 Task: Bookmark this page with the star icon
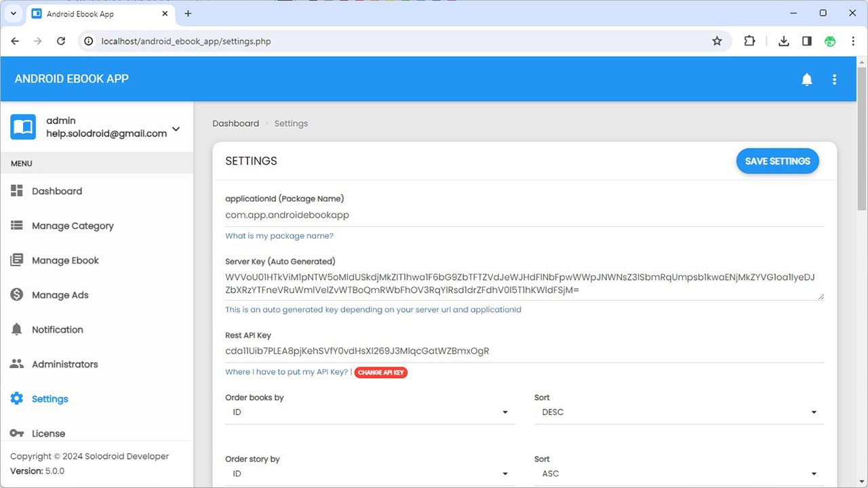click(717, 41)
